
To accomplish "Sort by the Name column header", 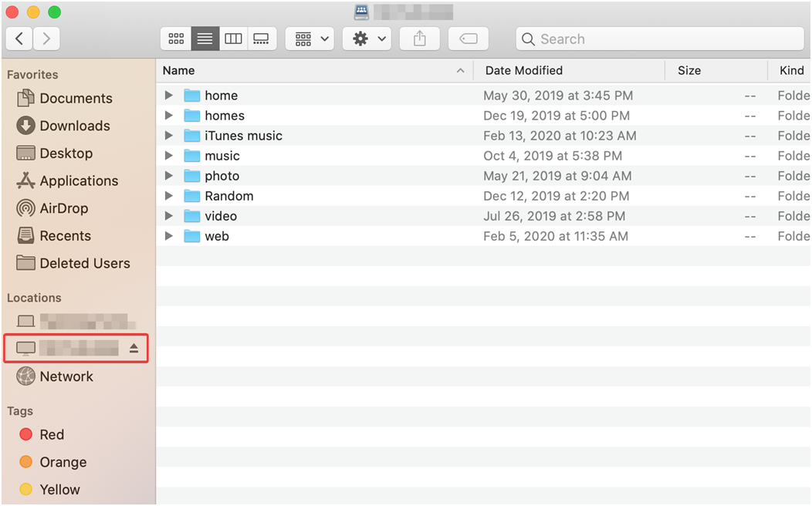I will point(314,71).
